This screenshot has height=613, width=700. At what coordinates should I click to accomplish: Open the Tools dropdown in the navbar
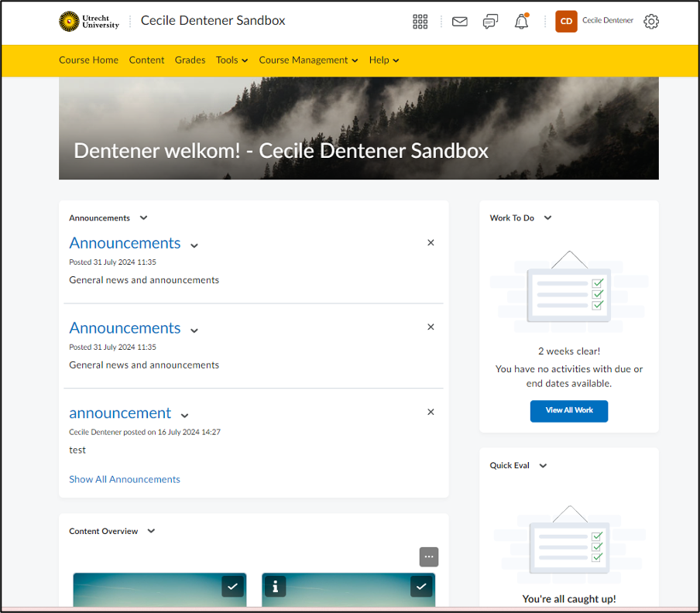click(232, 60)
